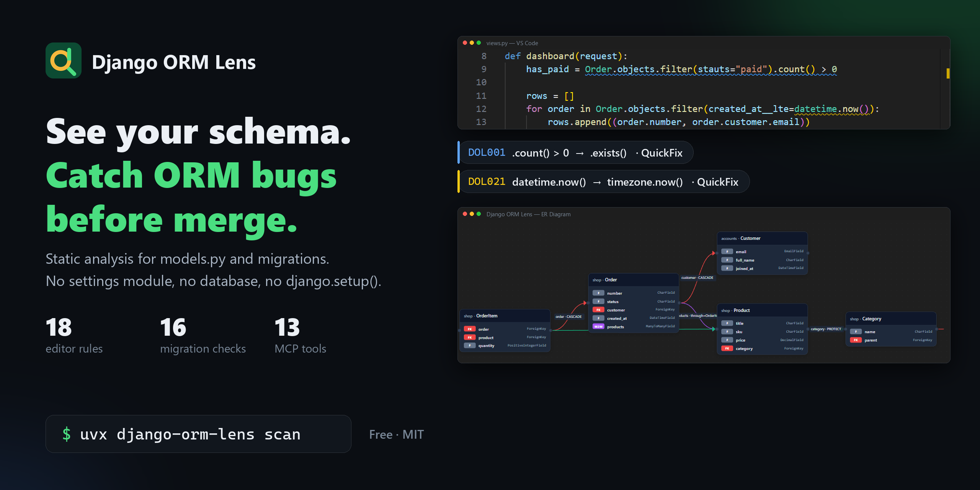The image size is (980, 490).
Task: Click the 'order · CASCADE' edge label
Action: click(x=568, y=317)
